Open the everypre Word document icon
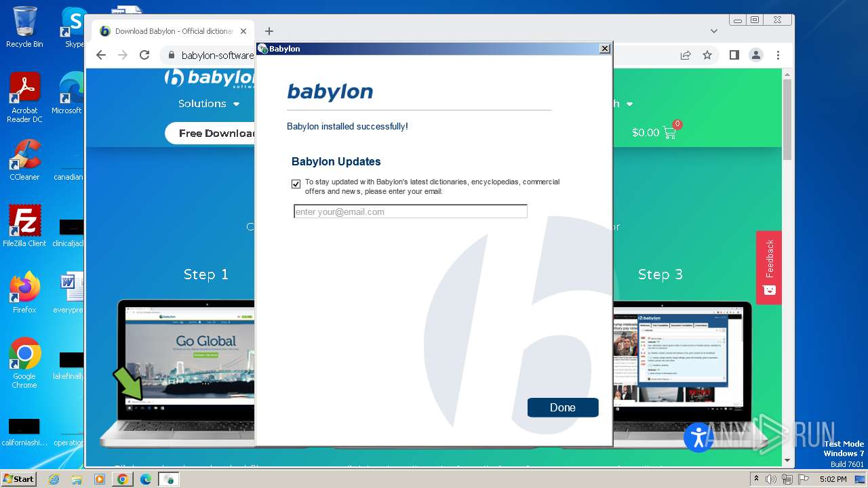Screen dimensions: 868x488 point(70,292)
